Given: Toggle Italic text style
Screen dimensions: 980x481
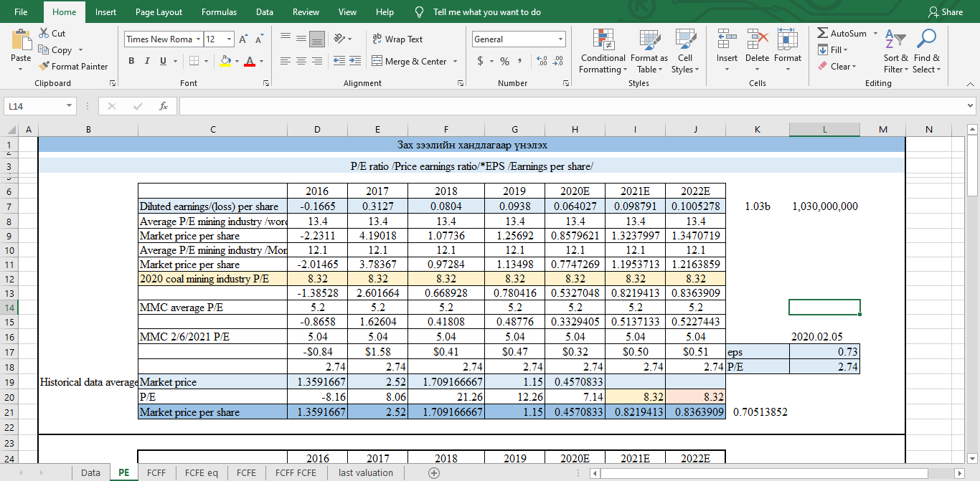Looking at the screenshot, I should coord(147,62).
